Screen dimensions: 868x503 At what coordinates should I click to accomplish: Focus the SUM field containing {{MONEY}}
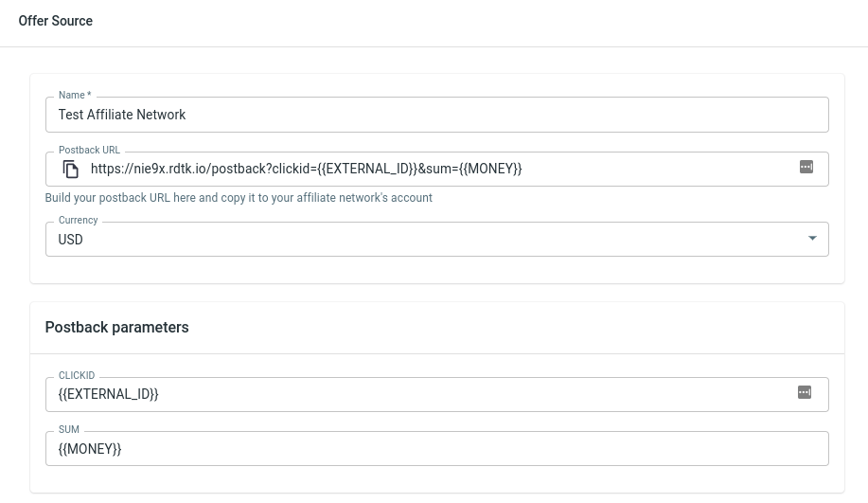click(x=435, y=449)
